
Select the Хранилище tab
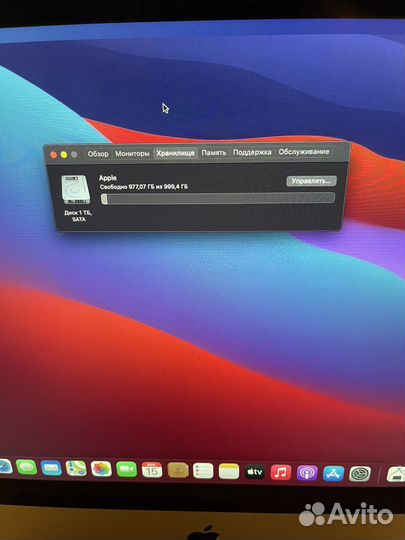coord(176,153)
